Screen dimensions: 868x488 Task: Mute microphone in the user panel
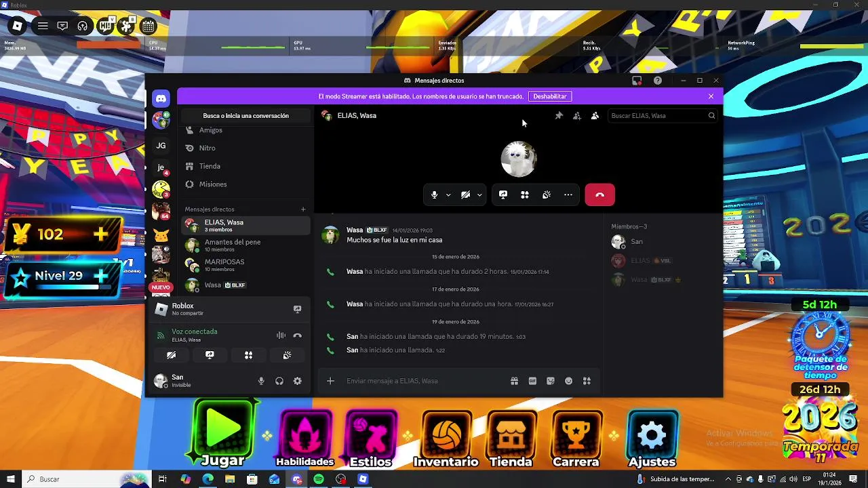pos(261,382)
